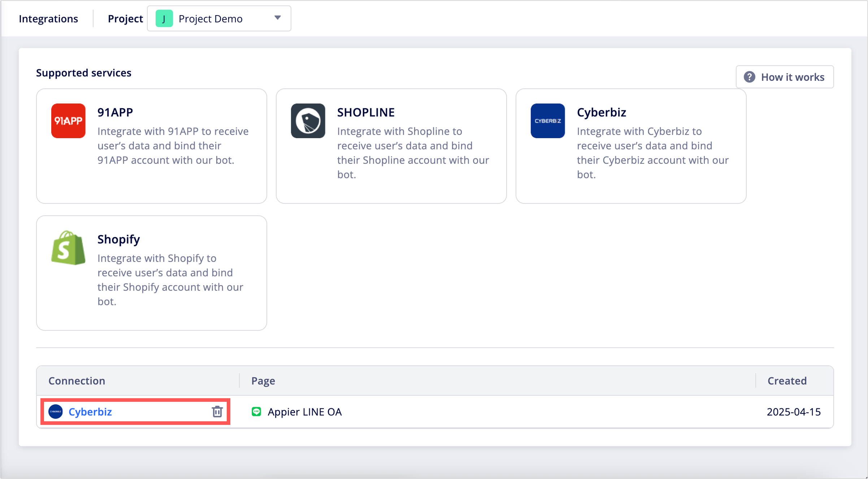Click the green J project avatar

pos(164,18)
